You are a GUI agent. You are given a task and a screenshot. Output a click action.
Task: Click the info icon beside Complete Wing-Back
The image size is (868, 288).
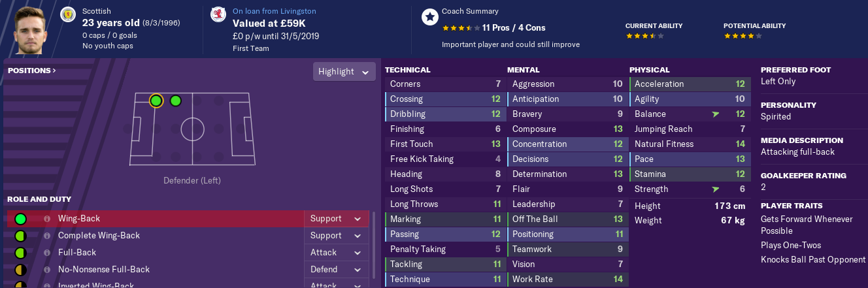(47, 236)
